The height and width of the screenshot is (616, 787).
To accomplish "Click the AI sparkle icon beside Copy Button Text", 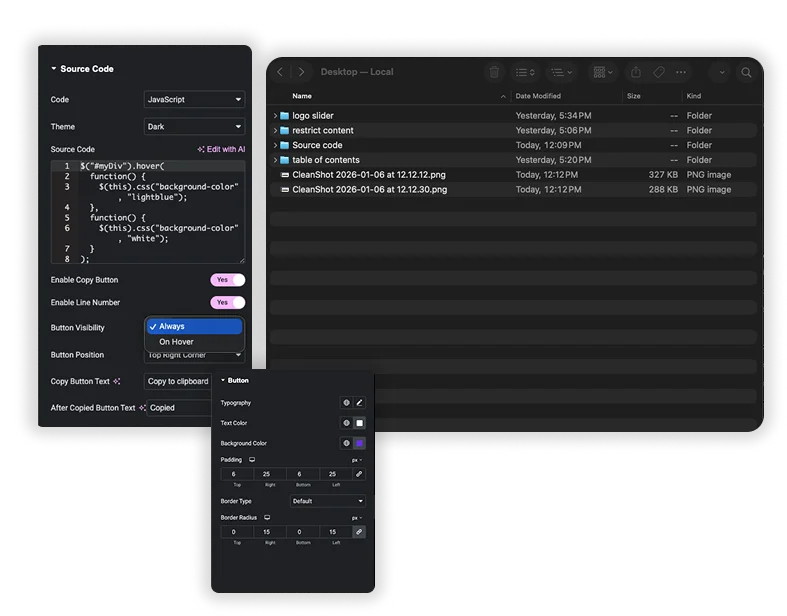I will pos(116,382).
